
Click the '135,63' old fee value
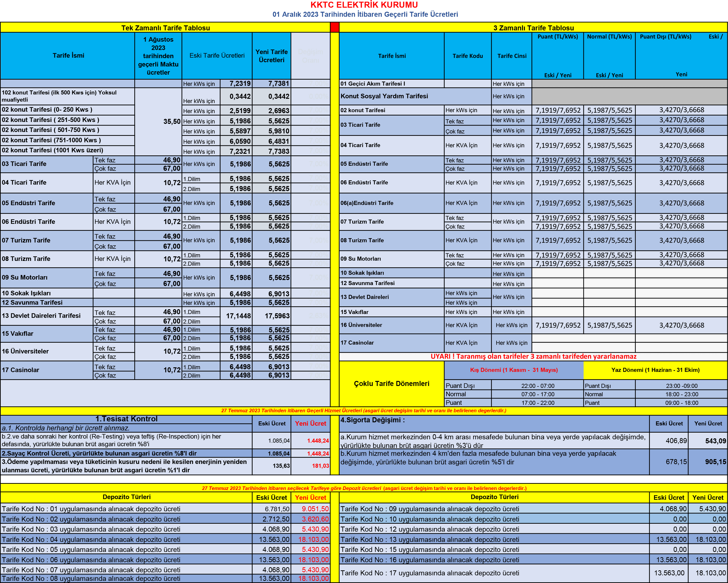pyautogui.click(x=272, y=466)
